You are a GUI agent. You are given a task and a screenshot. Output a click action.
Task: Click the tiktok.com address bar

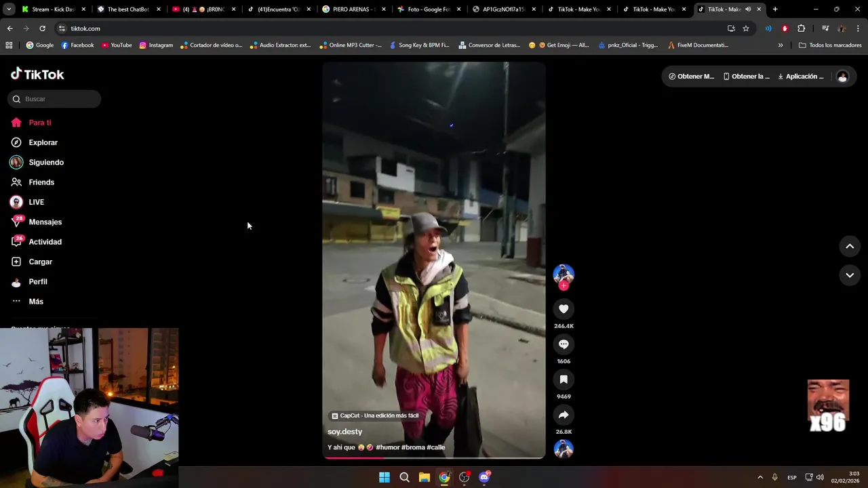pos(393,28)
